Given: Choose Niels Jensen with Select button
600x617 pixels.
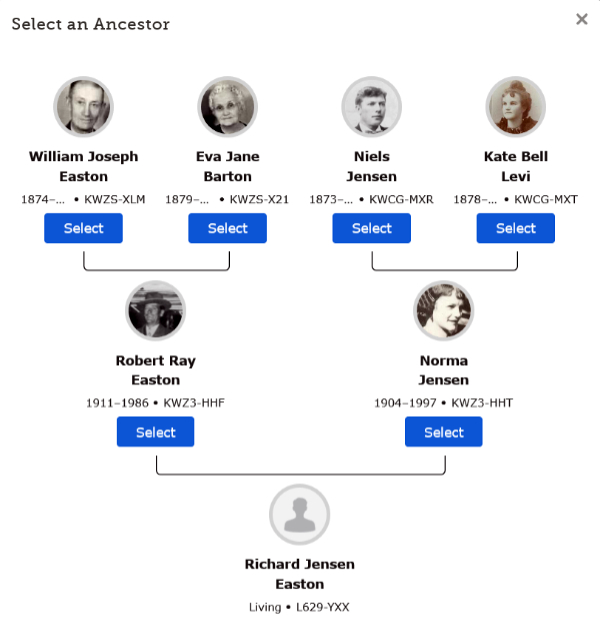Looking at the screenshot, I should [372, 228].
